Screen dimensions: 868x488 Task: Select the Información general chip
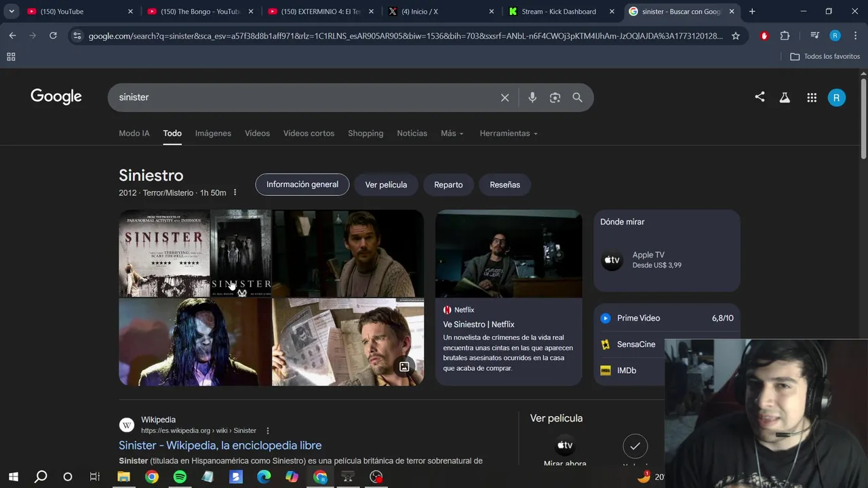coord(302,184)
